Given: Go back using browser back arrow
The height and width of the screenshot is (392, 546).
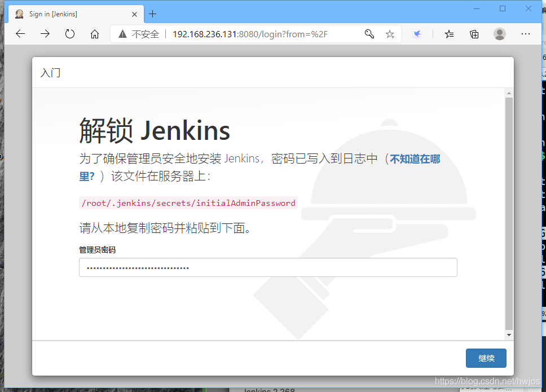Looking at the screenshot, I should coord(20,34).
